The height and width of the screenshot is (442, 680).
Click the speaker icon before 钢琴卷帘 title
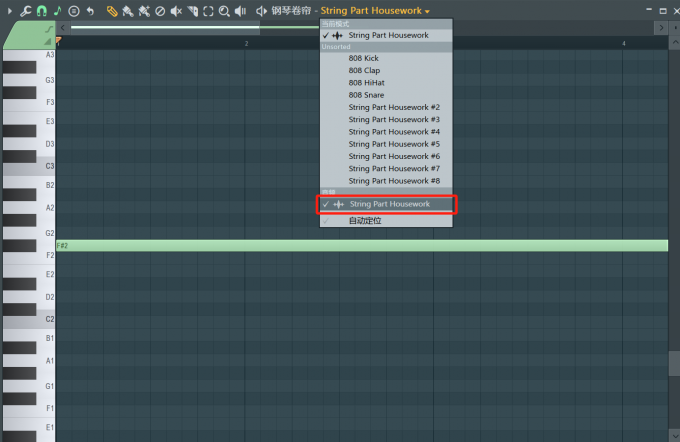261,11
